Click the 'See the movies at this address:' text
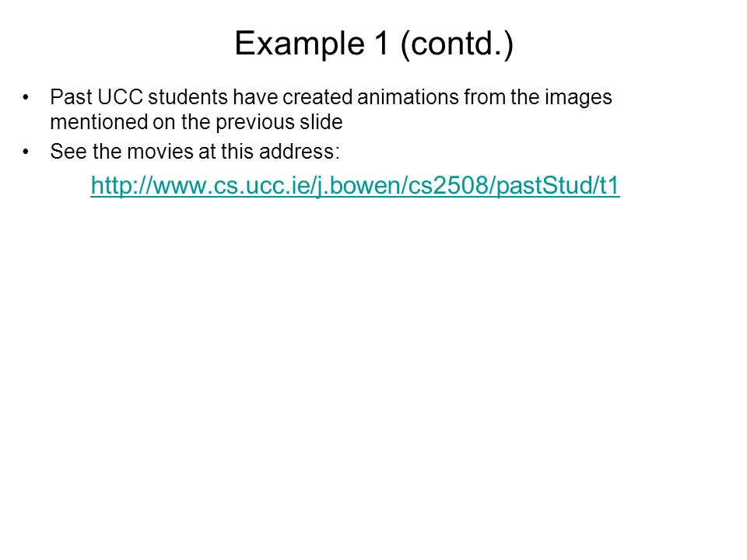Viewport: 747px width, 560px height. (x=195, y=152)
